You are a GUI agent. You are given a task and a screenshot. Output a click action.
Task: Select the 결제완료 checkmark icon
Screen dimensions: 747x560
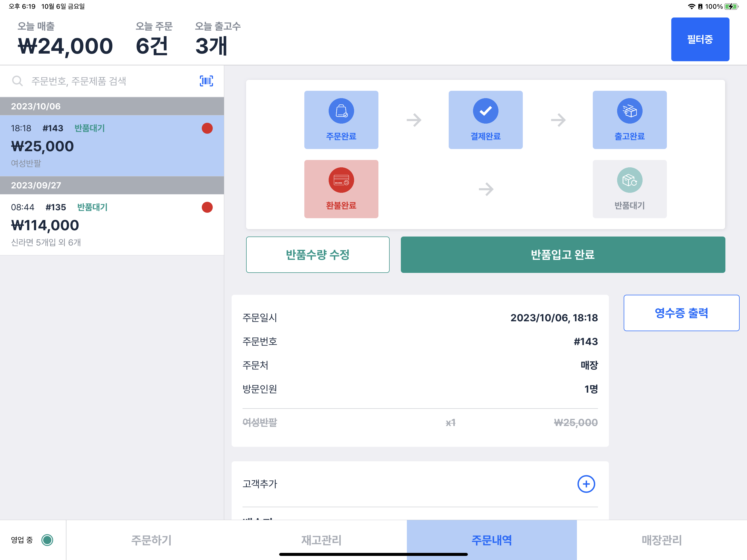[485, 111]
